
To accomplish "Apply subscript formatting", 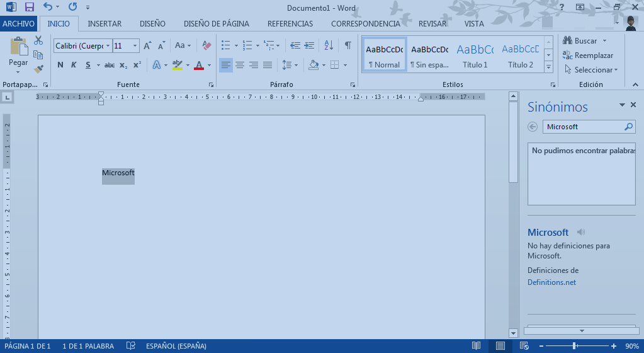I will [x=123, y=65].
